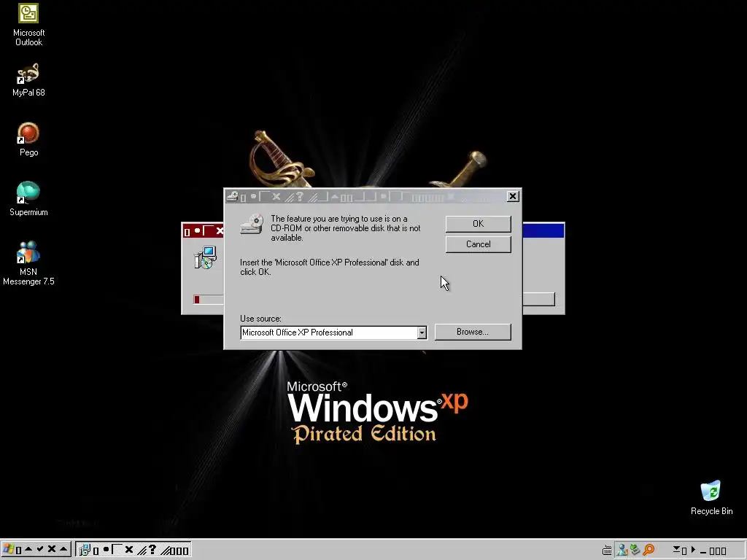Click the 'Insert the Microsoft Office XP Professional disk' text
This screenshot has width=747, height=560.
(x=330, y=267)
